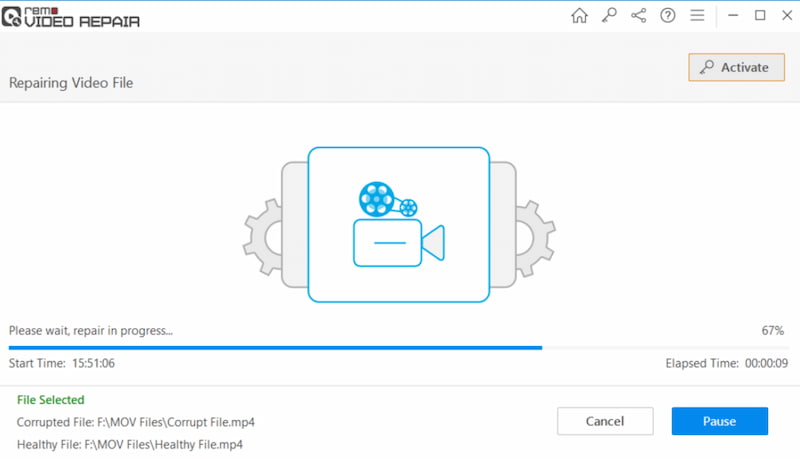This screenshot has width=800, height=459.
Task: Open the key registration icon in toolbar
Action: (609, 16)
